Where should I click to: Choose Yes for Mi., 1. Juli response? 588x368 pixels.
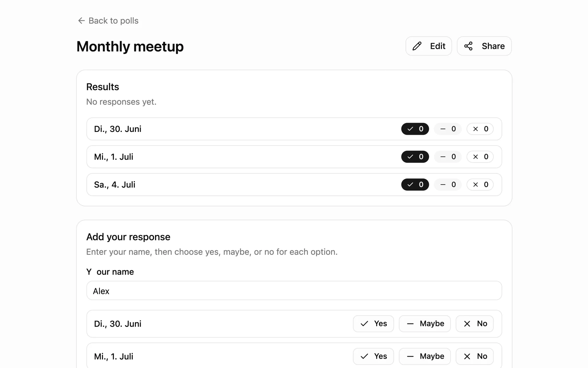[x=373, y=356]
